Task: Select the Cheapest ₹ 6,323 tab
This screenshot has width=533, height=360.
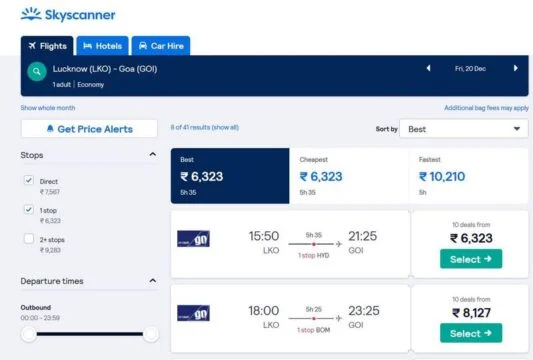Action: click(349, 176)
